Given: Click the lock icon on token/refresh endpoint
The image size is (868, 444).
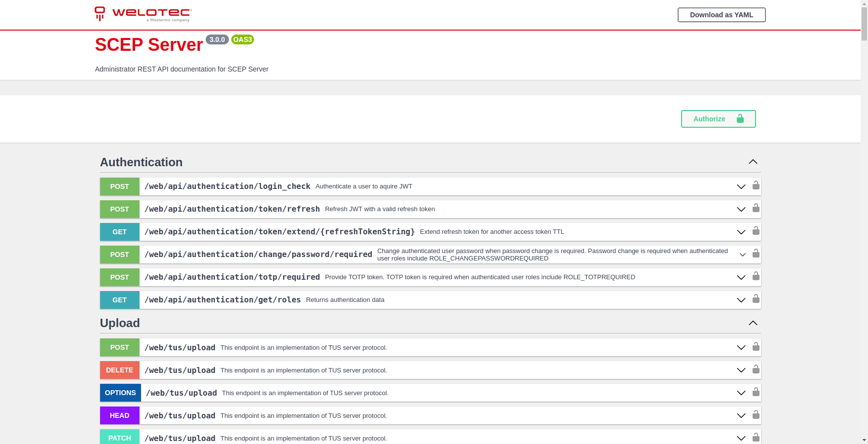Looking at the screenshot, I should click(756, 209).
